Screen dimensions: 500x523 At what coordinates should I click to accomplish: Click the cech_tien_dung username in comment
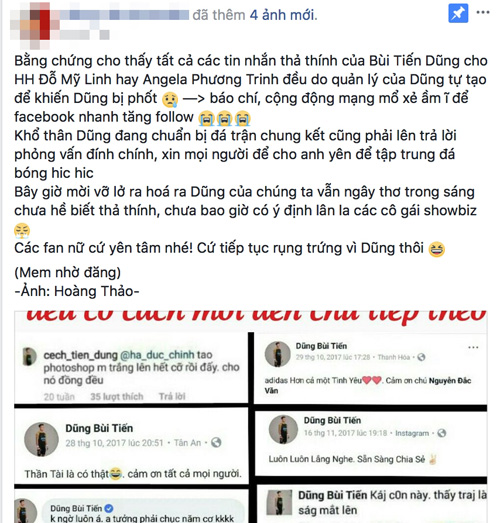81,355
